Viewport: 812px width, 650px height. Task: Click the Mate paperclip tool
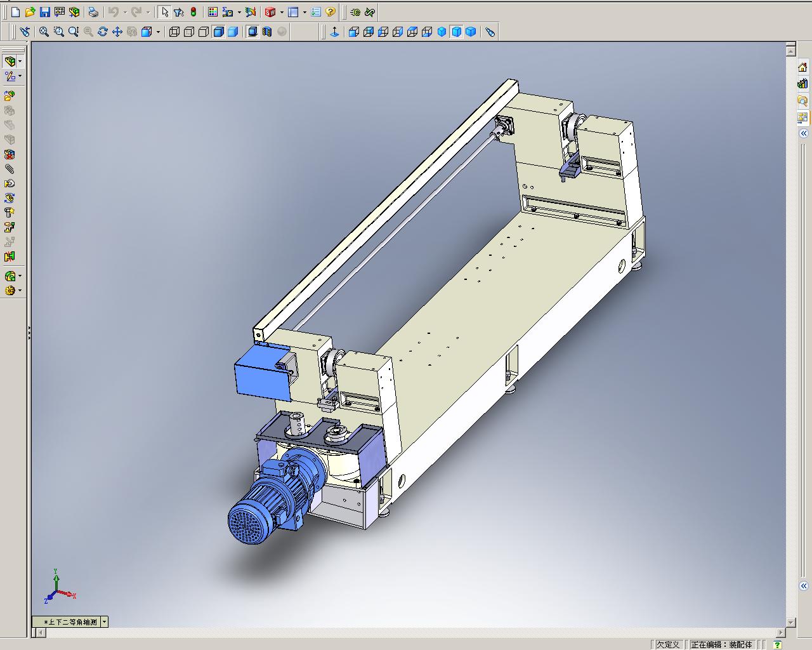click(x=10, y=169)
